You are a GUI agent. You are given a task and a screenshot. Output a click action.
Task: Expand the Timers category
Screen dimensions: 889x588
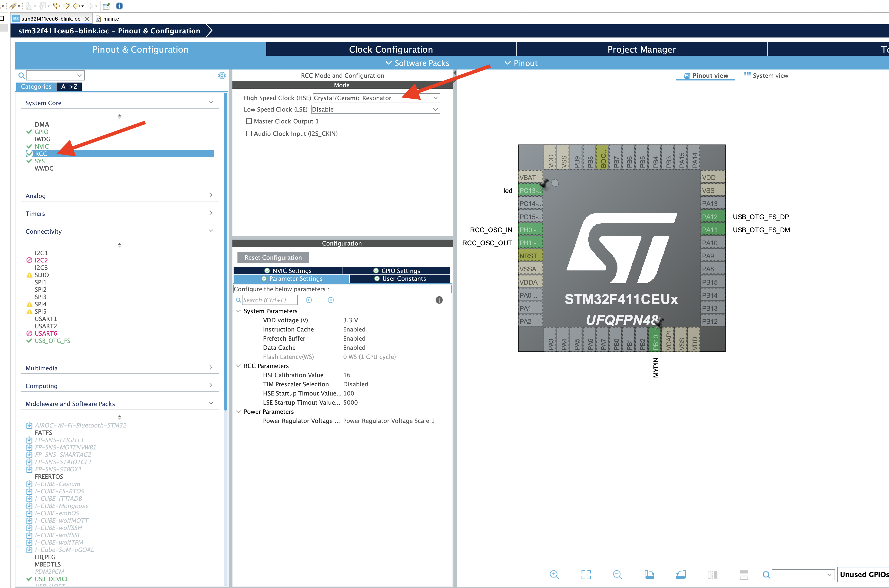211,213
